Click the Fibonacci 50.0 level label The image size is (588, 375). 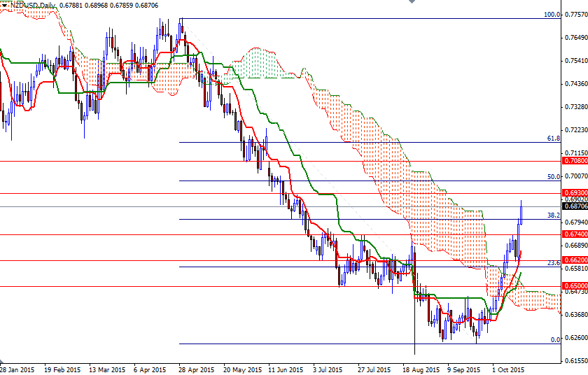click(x=554, y=177)
